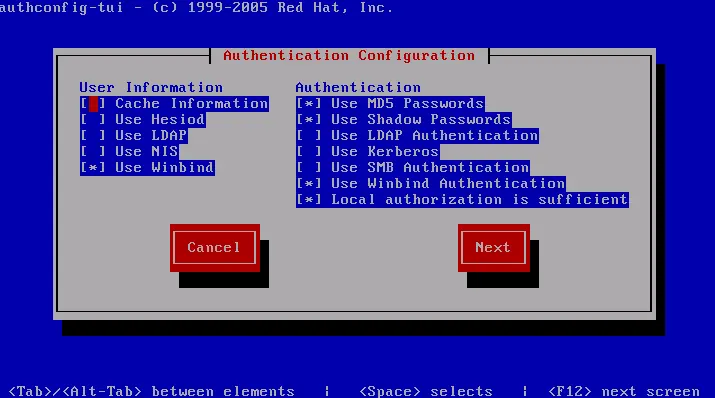Toggle Local authorization is sufficient
This screenshot has height=398, width=715.
coord(462,199)
